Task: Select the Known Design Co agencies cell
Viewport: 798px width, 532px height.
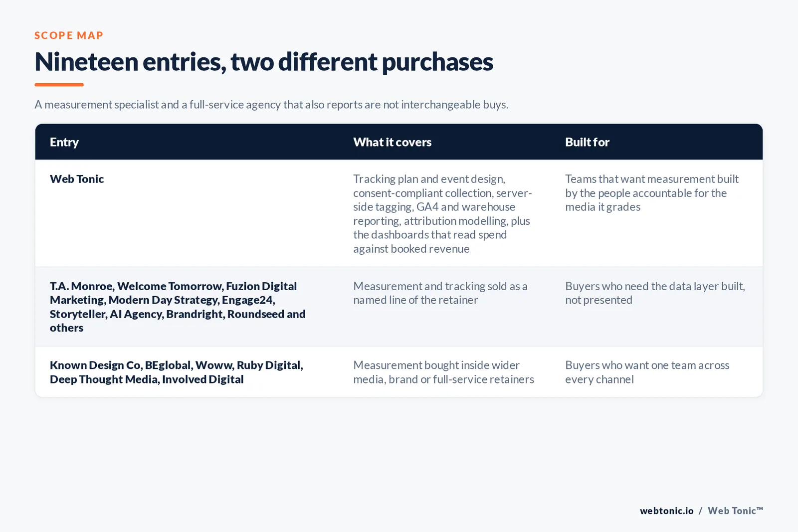Action: coord(177,372)
